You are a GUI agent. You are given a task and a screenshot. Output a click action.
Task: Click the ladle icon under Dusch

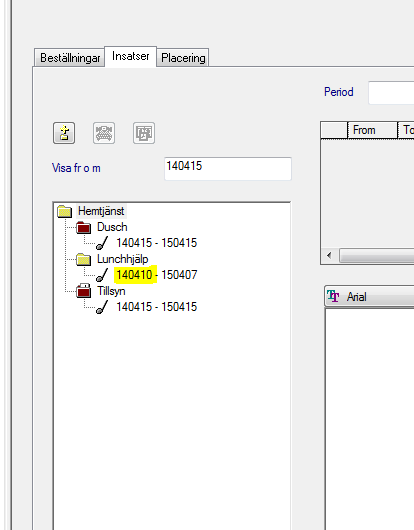point(102,243)
